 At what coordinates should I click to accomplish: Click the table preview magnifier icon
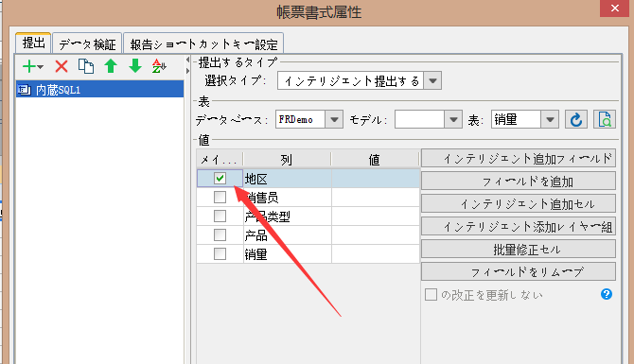tap(605, 119)
